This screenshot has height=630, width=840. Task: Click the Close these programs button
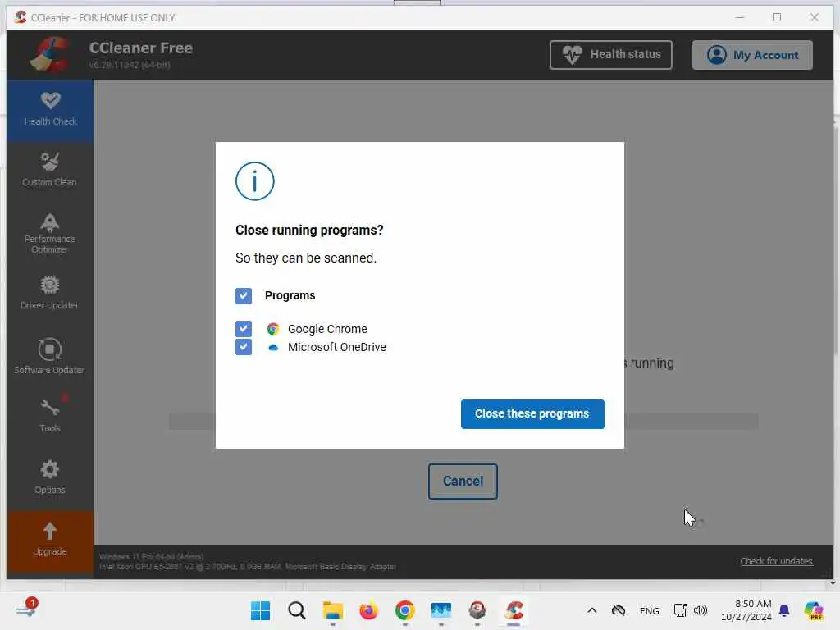tap(532, 413)
